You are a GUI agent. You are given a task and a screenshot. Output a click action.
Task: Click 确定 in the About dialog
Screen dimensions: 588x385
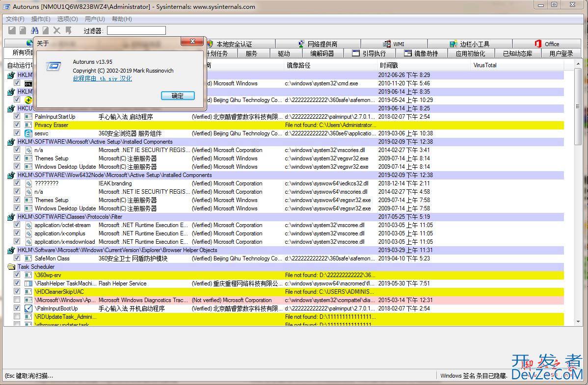(178, 96)
